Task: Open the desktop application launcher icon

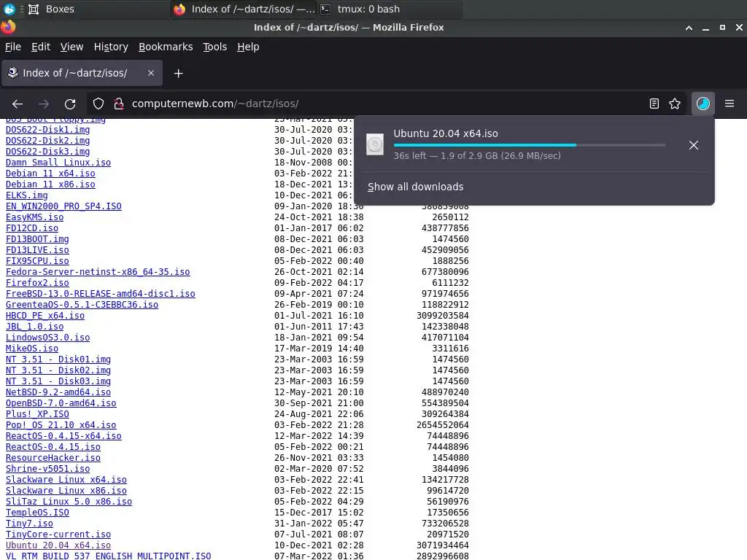Action: click(x=9, y=9)
